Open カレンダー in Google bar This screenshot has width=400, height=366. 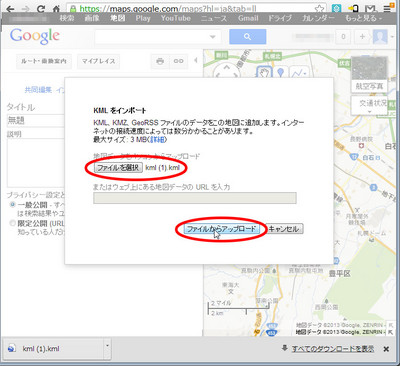click(x=318, y=18)
